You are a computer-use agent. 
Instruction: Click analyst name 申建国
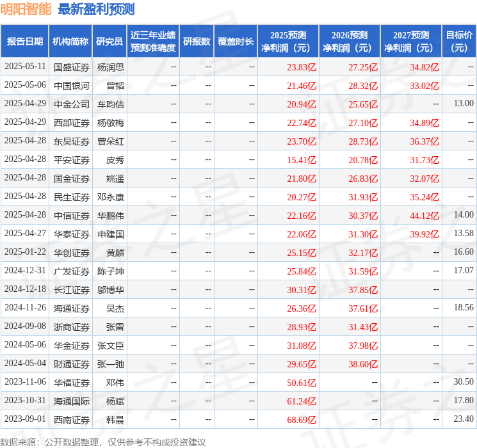(x=110, y=234)
